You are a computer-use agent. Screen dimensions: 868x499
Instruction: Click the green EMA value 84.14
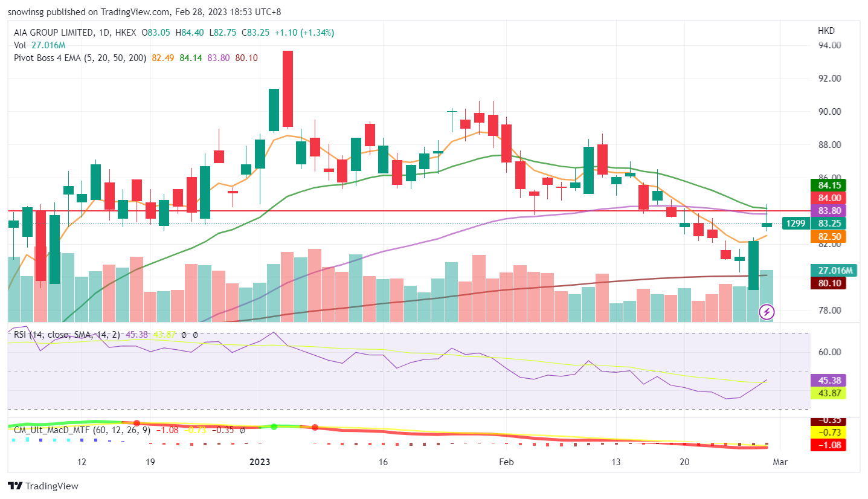(191, 57)
